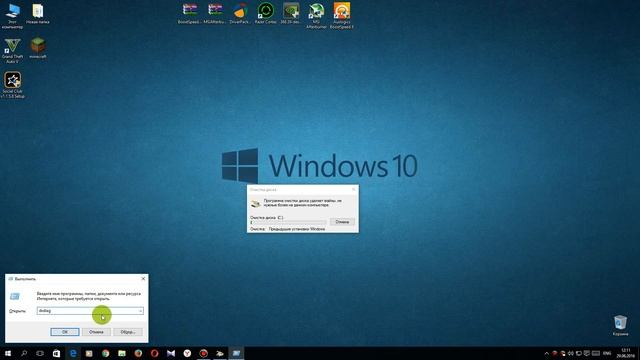The image size is (640, 360).
Task: Select the BoostSpeed archive desktop icon
Action: point(190,13)
